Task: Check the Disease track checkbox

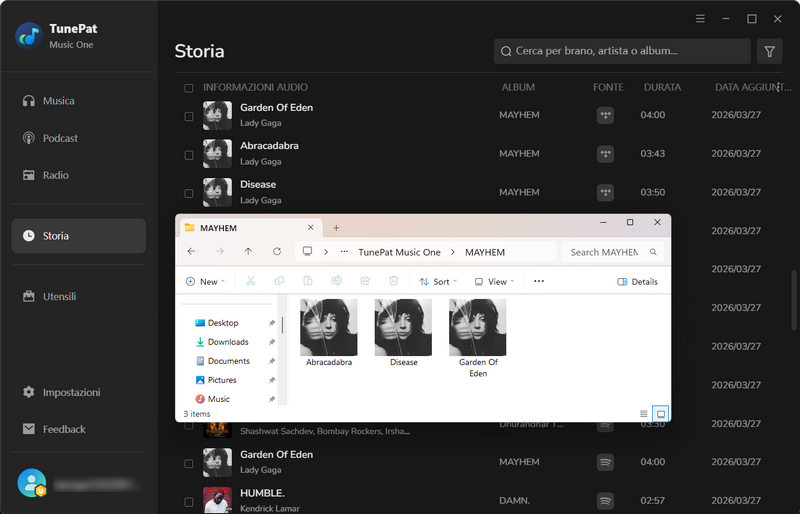Action: click(189, 193)
